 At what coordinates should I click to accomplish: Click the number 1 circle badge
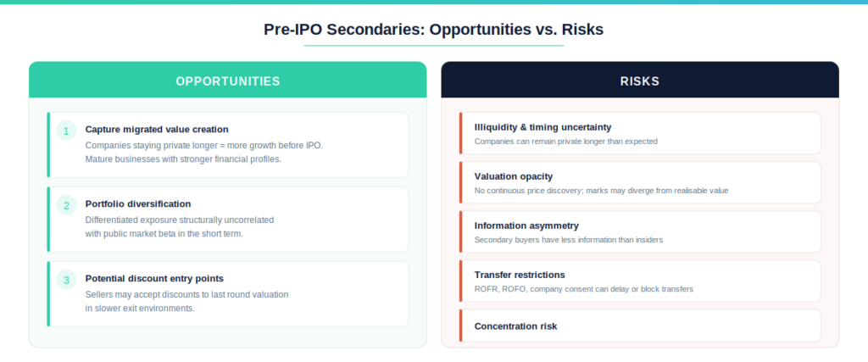click(x=67, y=131)
